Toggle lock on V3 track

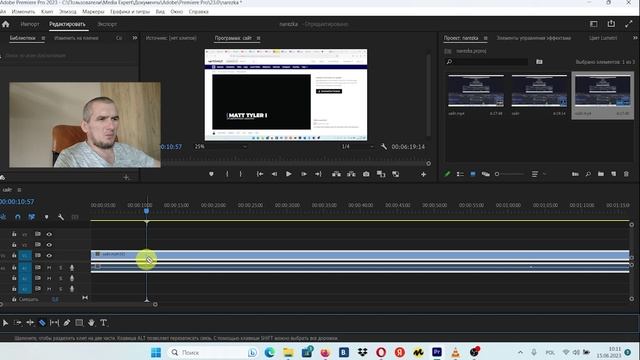tap(14, 234)
